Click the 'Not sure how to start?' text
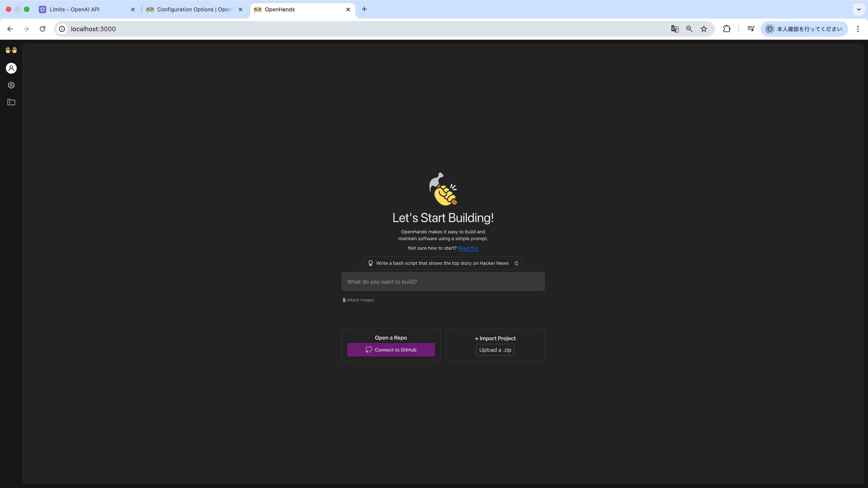The width and height of the screenshot is (868, 488). [432, 248]
